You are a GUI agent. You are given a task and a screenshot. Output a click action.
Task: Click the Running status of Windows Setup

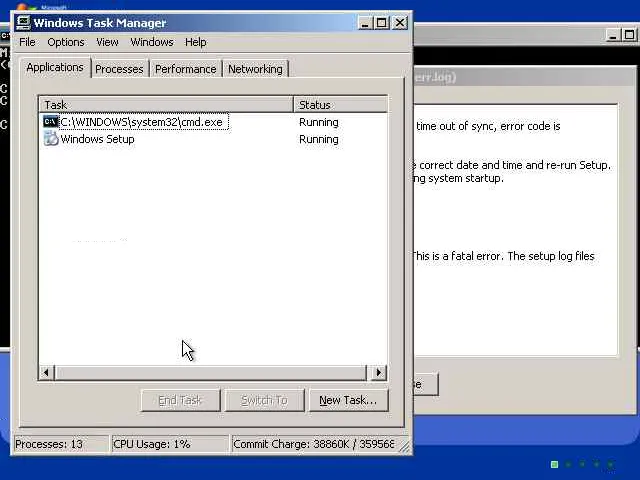(x=319, y=139)
